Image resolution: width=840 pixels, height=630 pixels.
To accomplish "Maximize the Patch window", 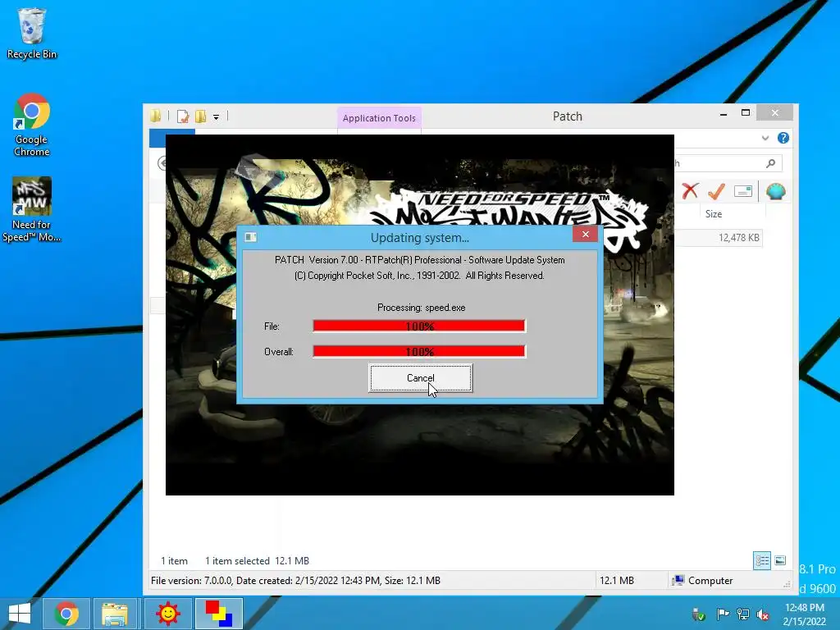I will (x=745, y=112).
